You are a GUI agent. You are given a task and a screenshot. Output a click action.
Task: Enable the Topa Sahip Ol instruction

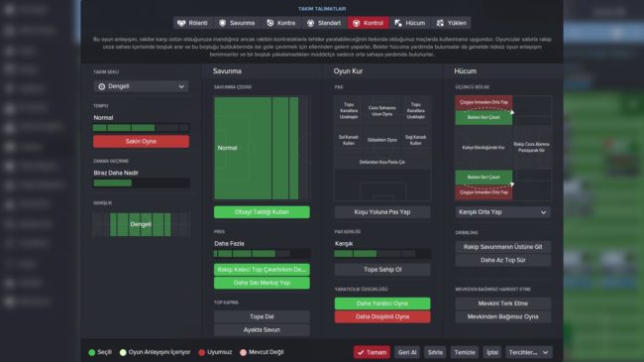(382, 270)
